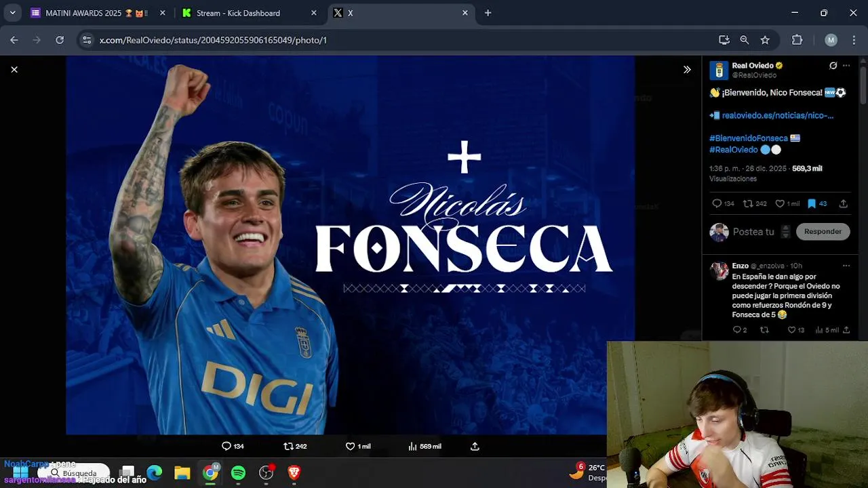Open Brave browser from taskbar
The image size is (868, 488).
click(x=294, y=472)
